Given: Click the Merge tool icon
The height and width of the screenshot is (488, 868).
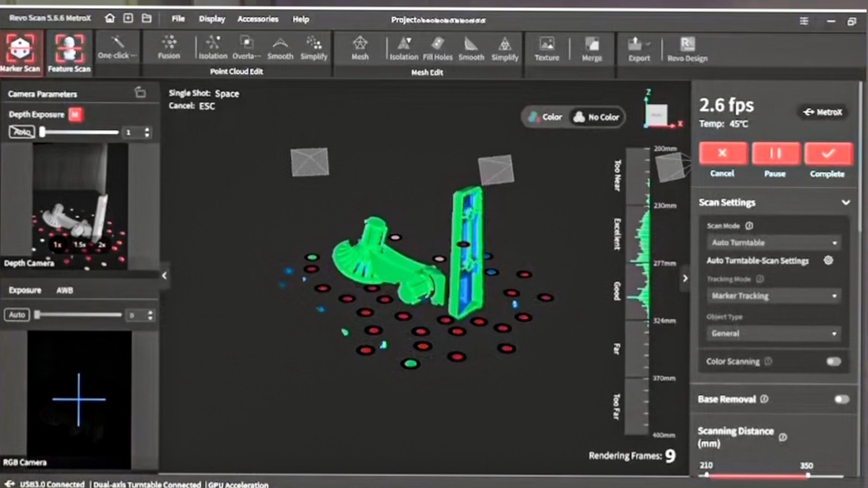Looking at the screenshot, I should (x=592, y=46).
